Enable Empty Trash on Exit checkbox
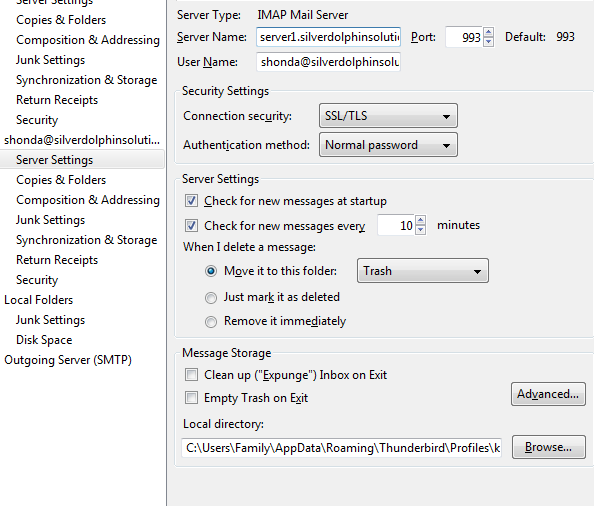This screenshot has height=506, width=594. 191,398
